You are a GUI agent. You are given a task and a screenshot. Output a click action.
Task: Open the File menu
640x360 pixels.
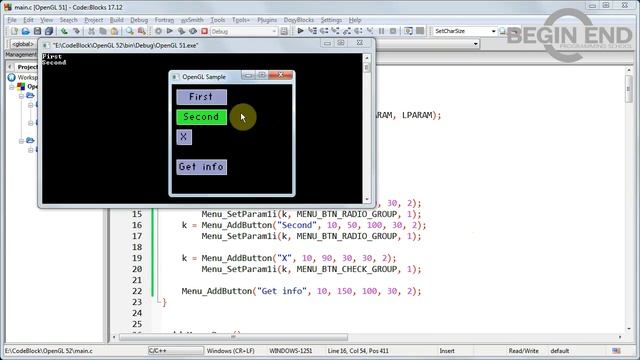12,20
